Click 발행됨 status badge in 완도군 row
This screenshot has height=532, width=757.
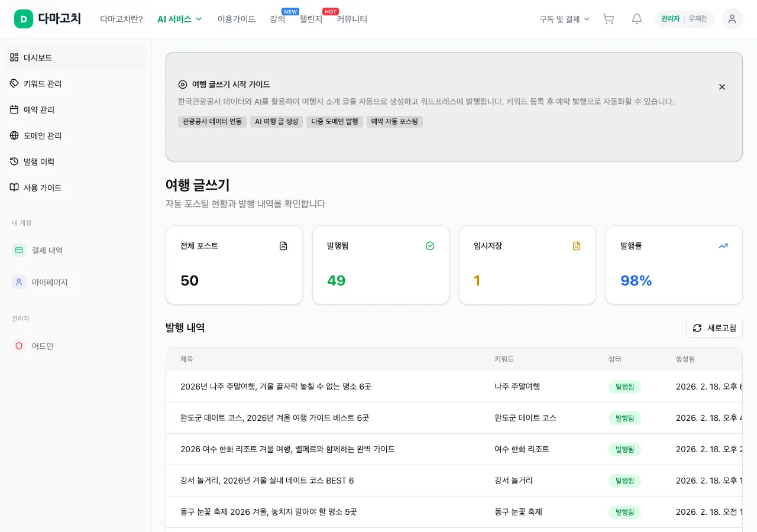coord(625,418)
